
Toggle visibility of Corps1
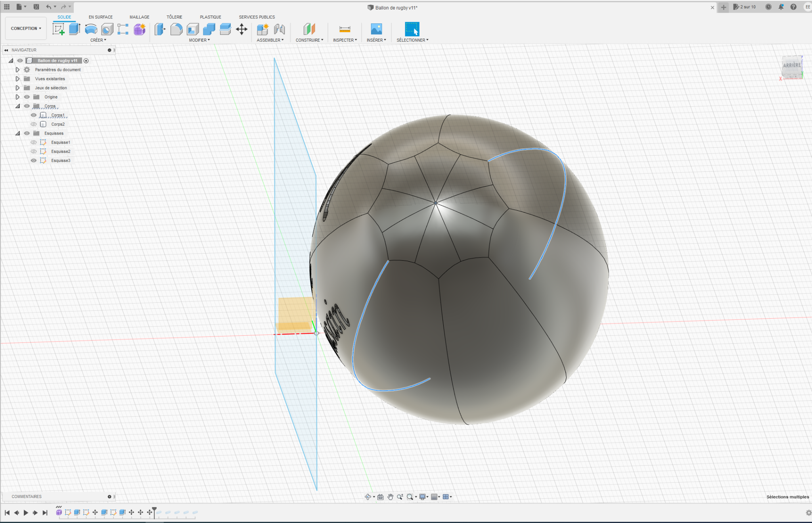click(34, 115)
